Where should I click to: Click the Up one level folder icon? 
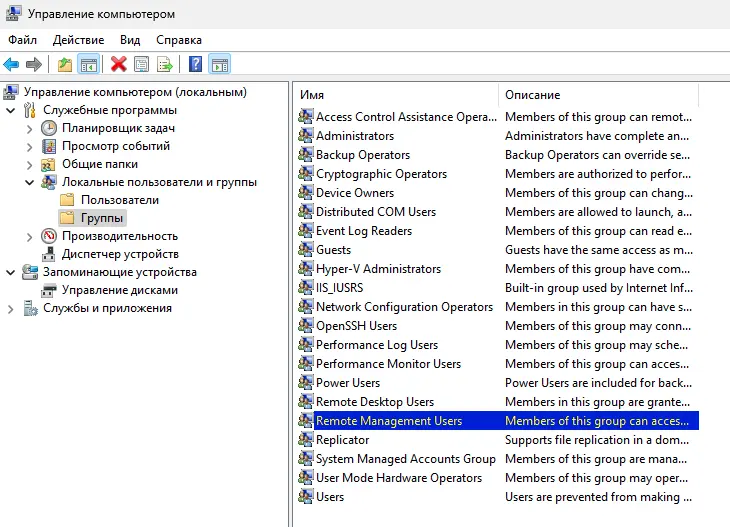[65, 64]
